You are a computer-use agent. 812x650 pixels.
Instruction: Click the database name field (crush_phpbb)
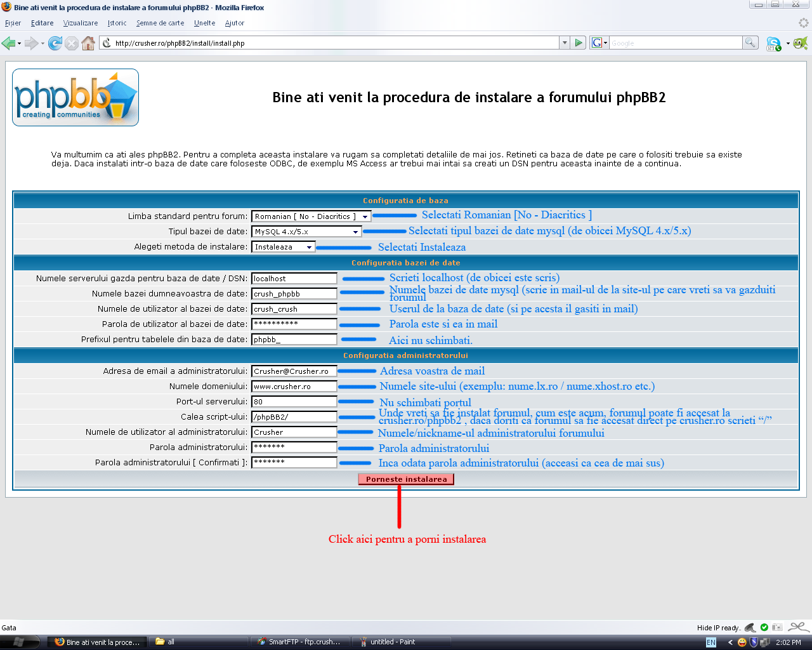294,293
